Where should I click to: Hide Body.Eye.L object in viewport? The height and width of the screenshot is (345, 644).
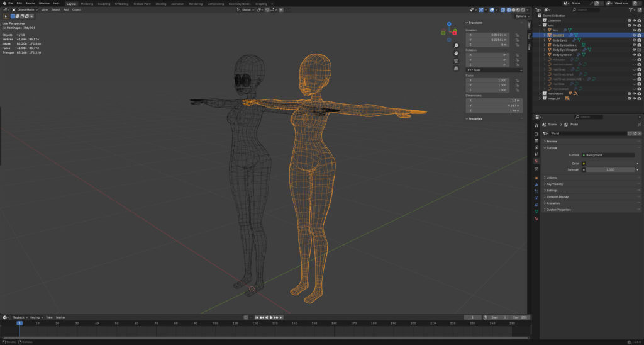[634, 40]
